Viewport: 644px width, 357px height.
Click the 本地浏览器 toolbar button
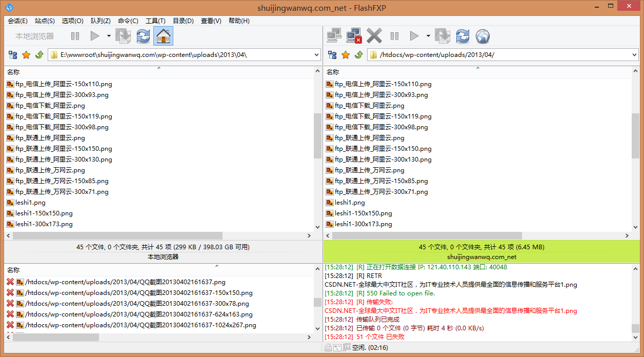coord(34,36)
